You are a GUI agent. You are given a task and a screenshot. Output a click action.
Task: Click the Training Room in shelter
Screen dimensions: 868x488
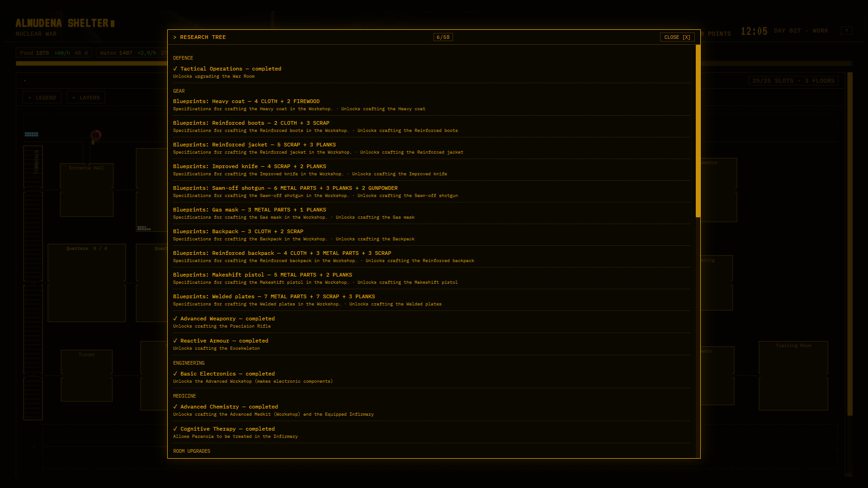point(793,375)
